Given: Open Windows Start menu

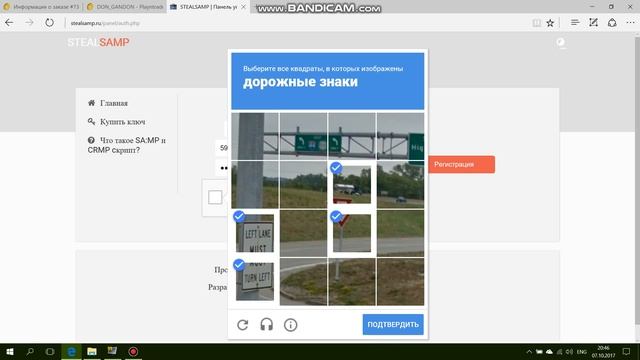Looking at the screenshot, I should (10, 351).
